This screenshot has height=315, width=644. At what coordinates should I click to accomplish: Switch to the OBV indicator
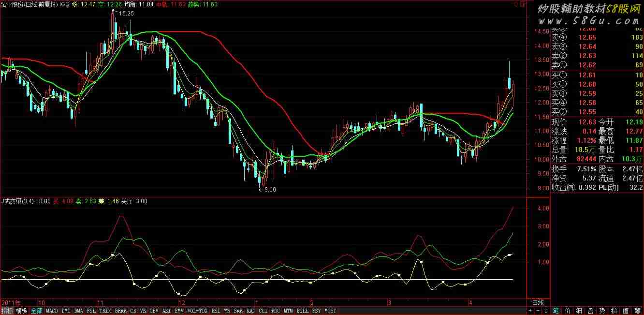click(x=154, y=311)
